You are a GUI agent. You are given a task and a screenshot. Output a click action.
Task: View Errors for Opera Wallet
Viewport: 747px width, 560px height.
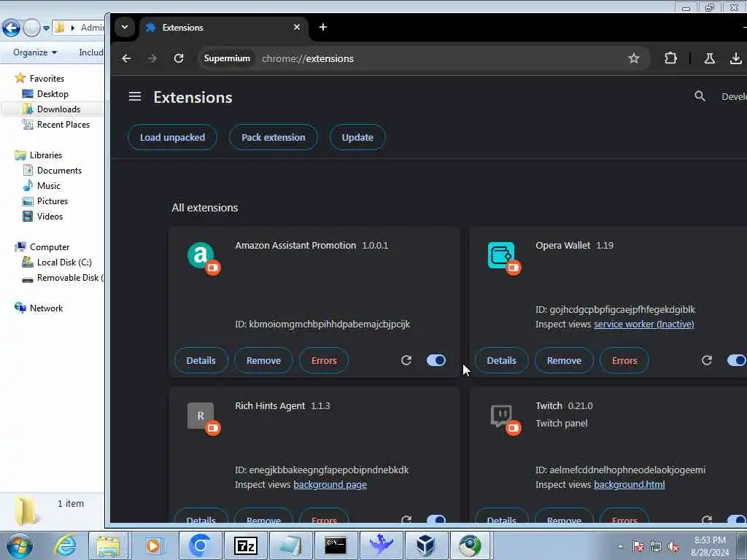(624, 360)
